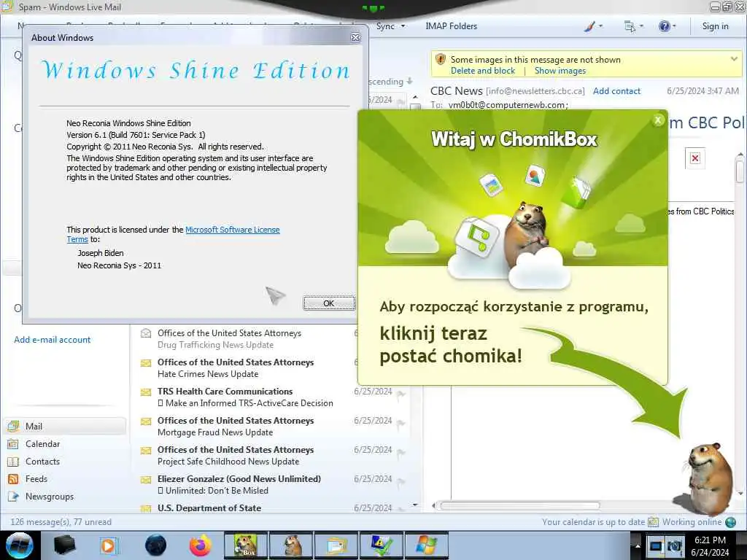Click the Menus icon in Live Mail toolbar
This screenshot has height=560, width=747.
coord(630,26)
